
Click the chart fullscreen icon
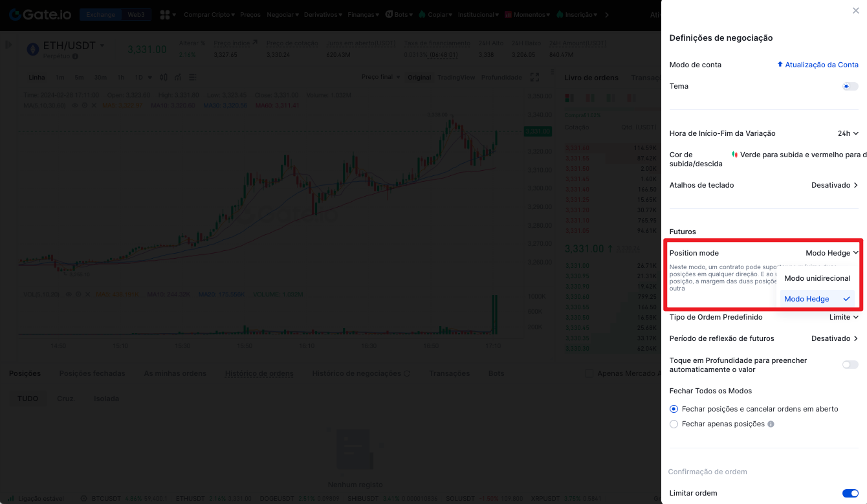[x=534, y=78]
